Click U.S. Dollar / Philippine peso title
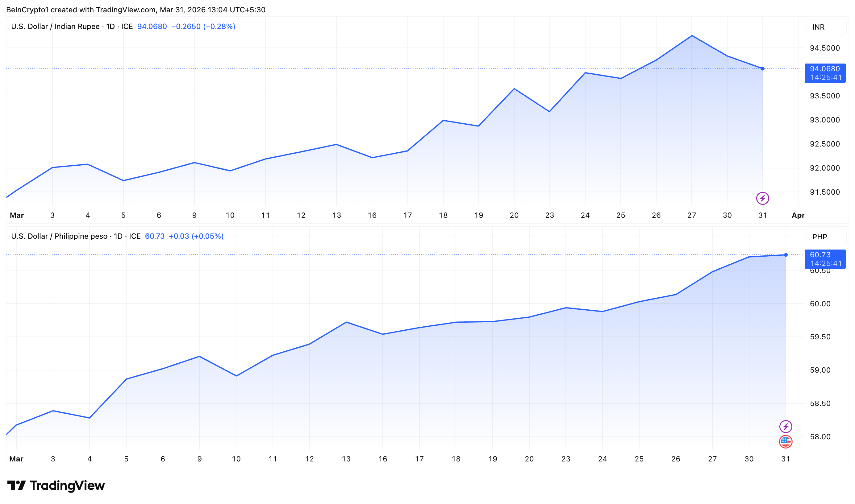The height and width of the screenshot is (504, 855). click(x=59, y=236)
